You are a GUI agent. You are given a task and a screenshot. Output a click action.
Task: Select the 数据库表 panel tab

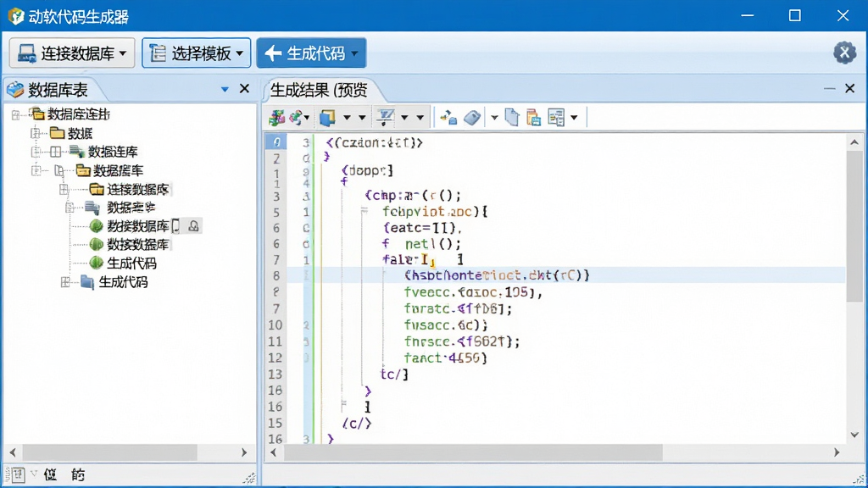point(58,90)
